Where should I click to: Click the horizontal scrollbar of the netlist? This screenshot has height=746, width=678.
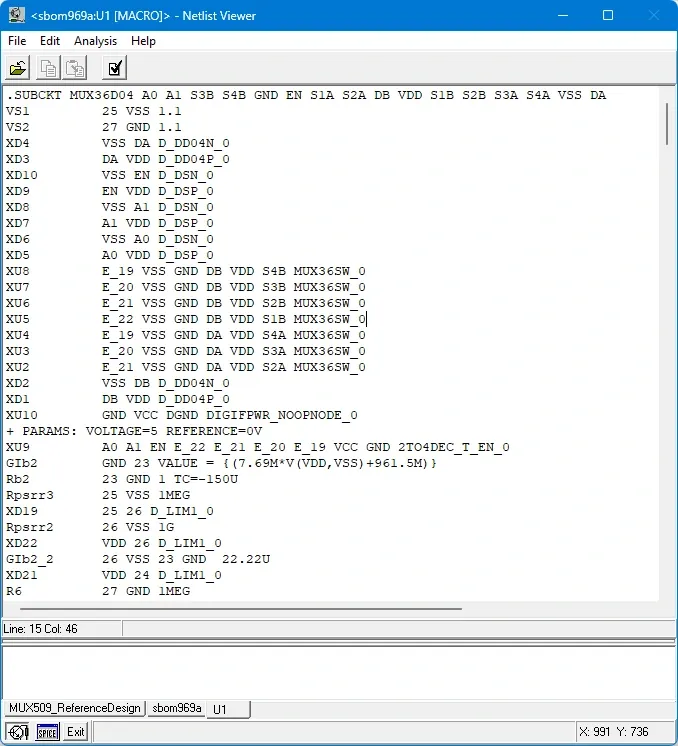click(240, 608)
